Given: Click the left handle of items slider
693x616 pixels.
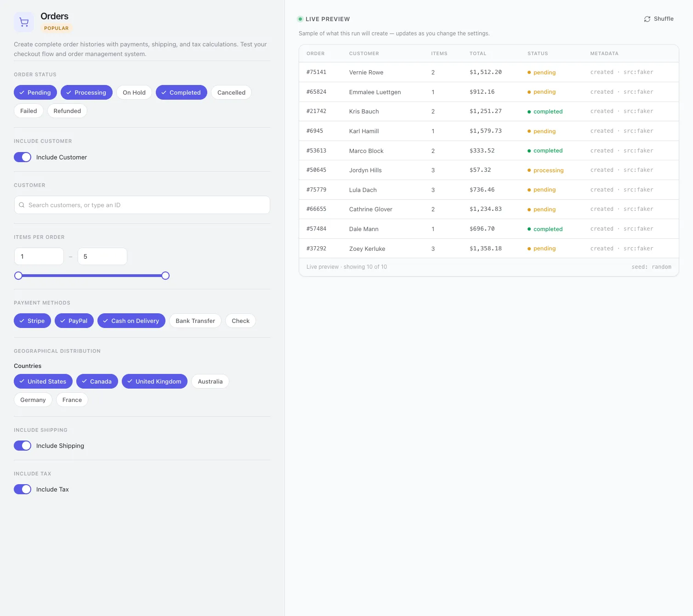Looking at the screenshot, I should 18,276.
